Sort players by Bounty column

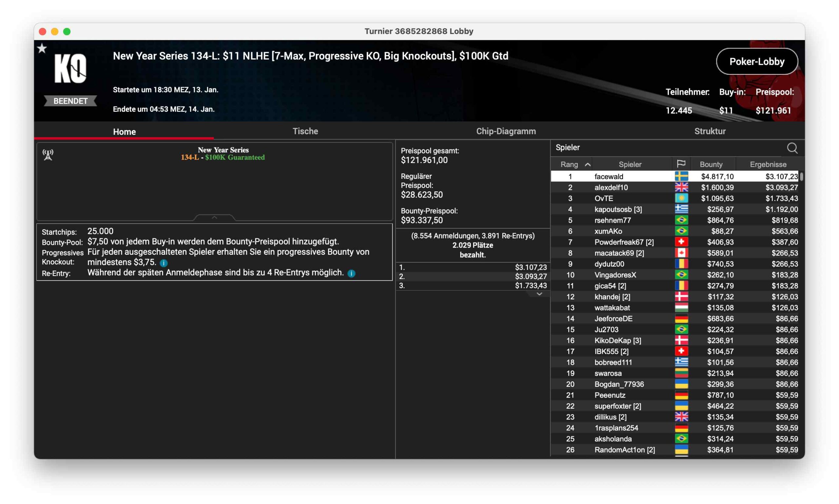(x=711, y=164)
